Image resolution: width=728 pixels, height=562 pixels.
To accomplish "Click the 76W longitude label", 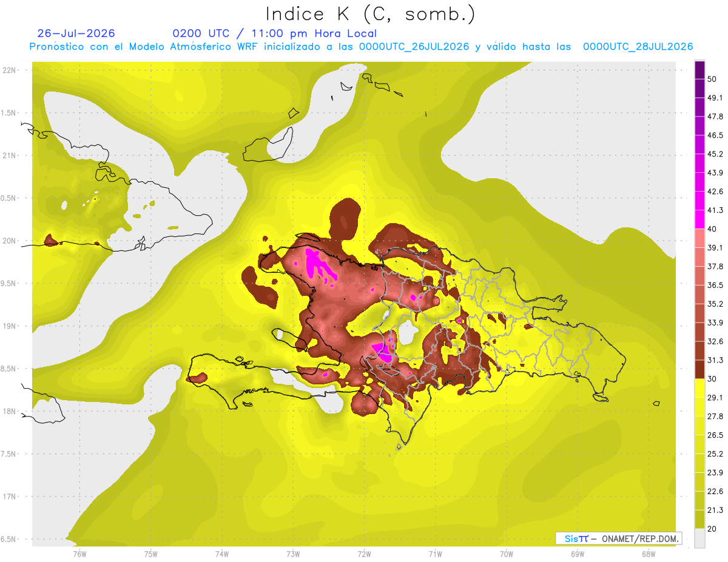I will [79, 554].
